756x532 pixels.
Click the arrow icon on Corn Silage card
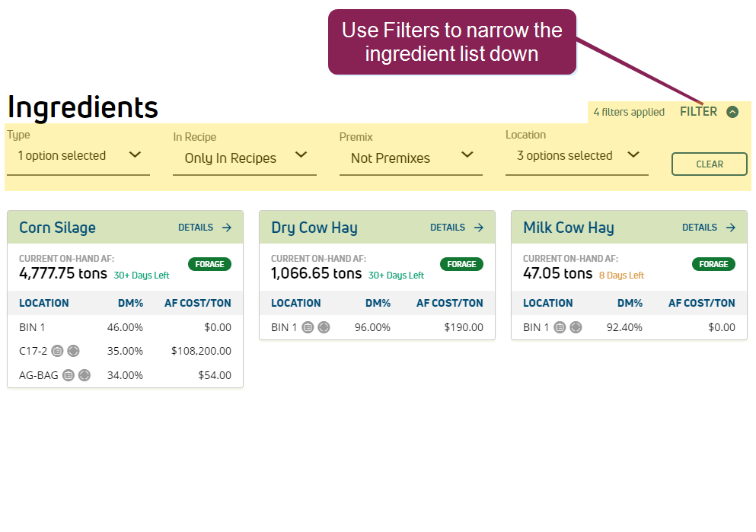click(x=227, y=228)
